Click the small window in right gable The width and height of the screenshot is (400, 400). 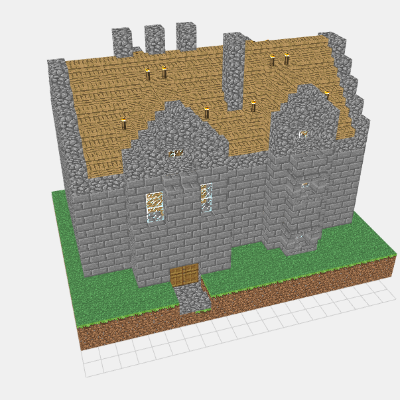pyautogui.click(x=303, y=134)
